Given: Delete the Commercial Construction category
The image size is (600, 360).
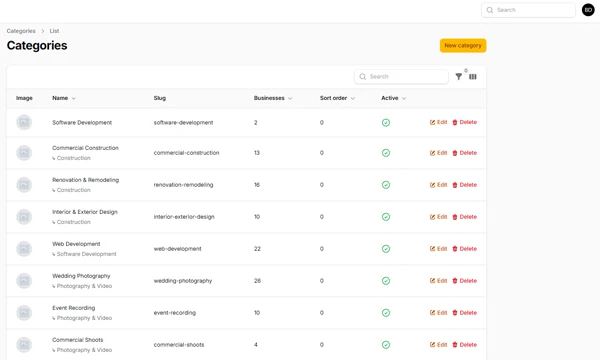Looking at the screenshot, I should 465,153.
